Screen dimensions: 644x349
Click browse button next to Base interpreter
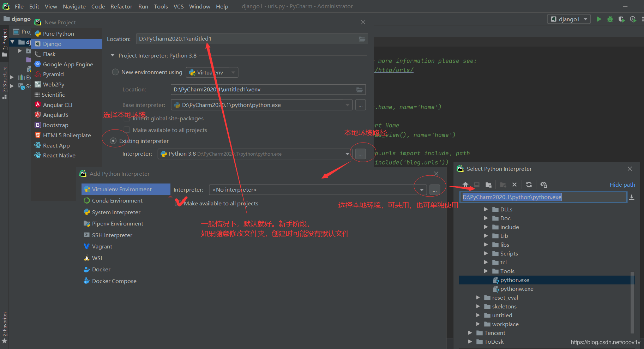pyautogui.click(x=360, y=105)
